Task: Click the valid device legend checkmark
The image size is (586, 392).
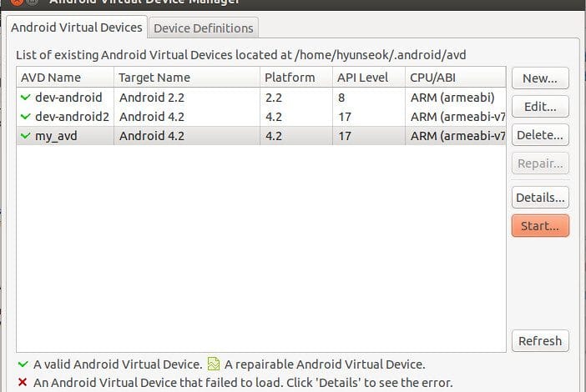Action: coord(23,364)
